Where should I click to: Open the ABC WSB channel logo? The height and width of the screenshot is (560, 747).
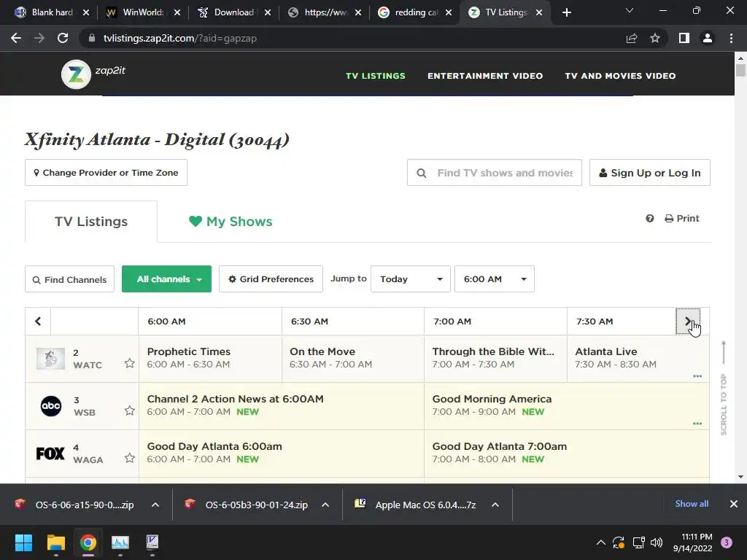point(51,406)
